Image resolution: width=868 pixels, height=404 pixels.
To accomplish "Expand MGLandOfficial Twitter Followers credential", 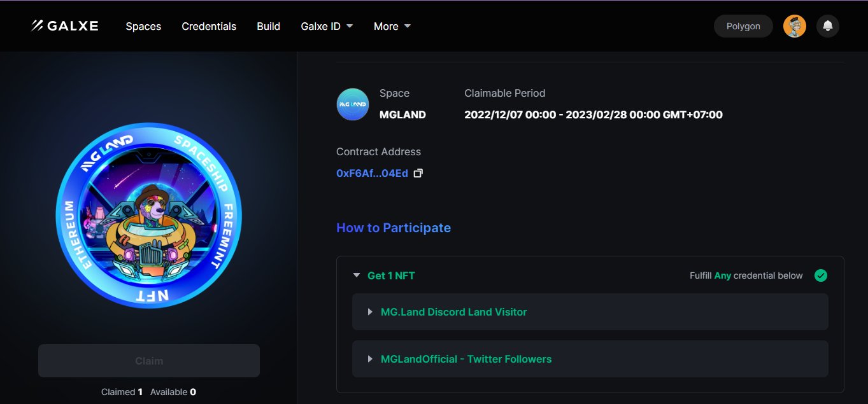I will point(590,359).
